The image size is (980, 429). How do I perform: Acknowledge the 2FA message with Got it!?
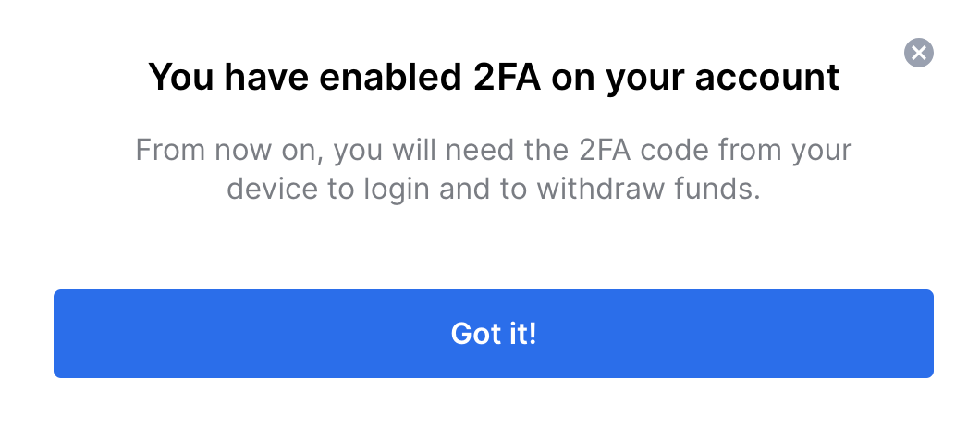point(493,334)
